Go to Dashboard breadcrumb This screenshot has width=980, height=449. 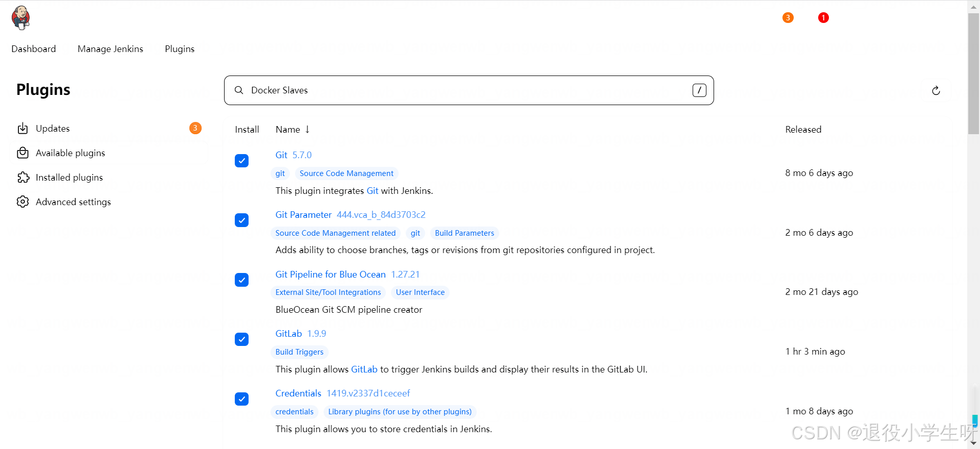point(34,49)
